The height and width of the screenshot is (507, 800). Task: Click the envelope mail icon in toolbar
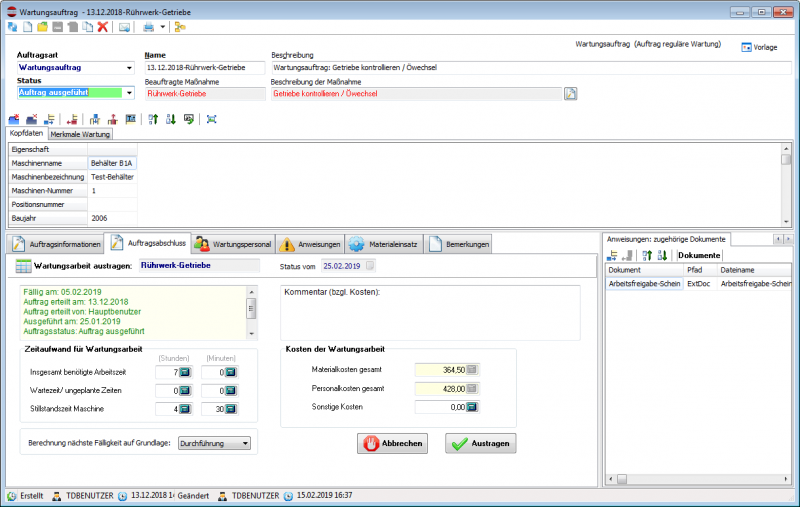click(125, 27)
